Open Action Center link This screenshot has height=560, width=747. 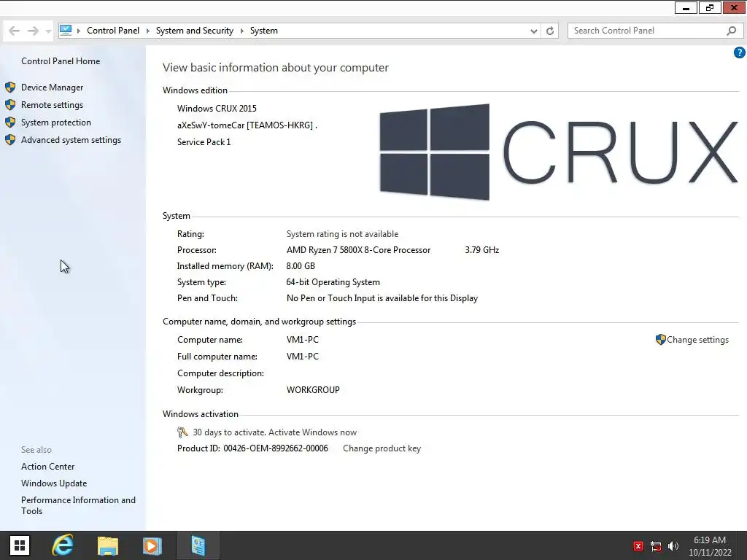pyautogui.click(x=47, y=467)
